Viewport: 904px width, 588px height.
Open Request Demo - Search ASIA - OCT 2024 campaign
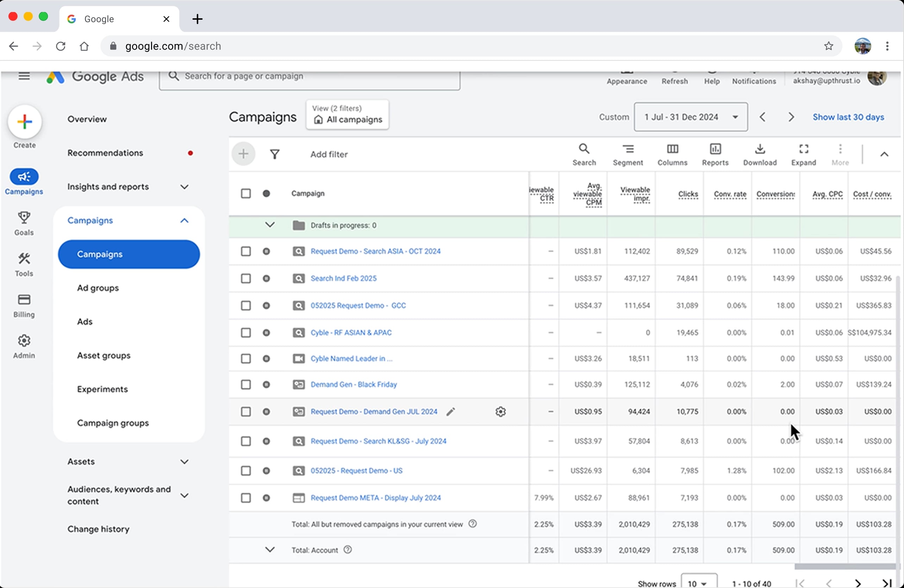(375, 251)
